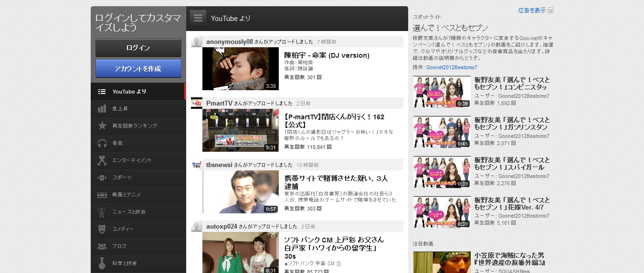
Task: Click the headphones icon for 音楽
Action: 102,143
